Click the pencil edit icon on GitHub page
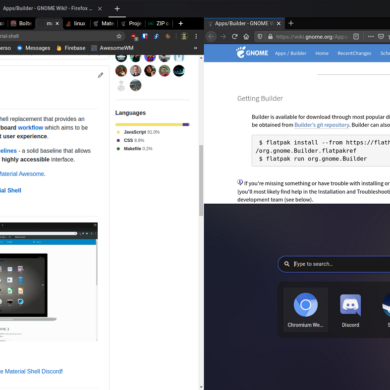This screenshot has height=390, width=390. (100, 75)
